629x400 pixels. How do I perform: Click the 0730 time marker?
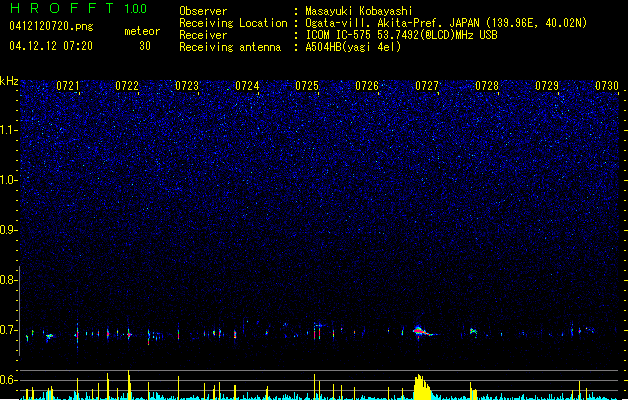tap(607, 86)
